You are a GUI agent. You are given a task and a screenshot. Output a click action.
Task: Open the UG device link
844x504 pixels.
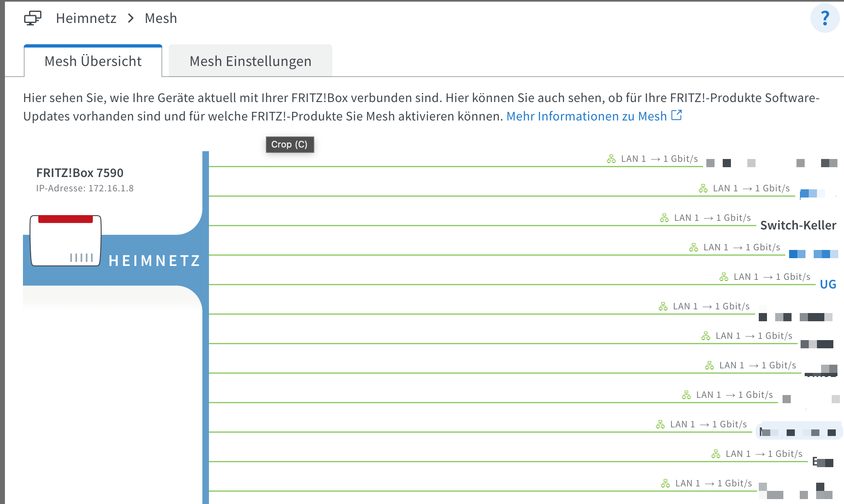(828, 284)
